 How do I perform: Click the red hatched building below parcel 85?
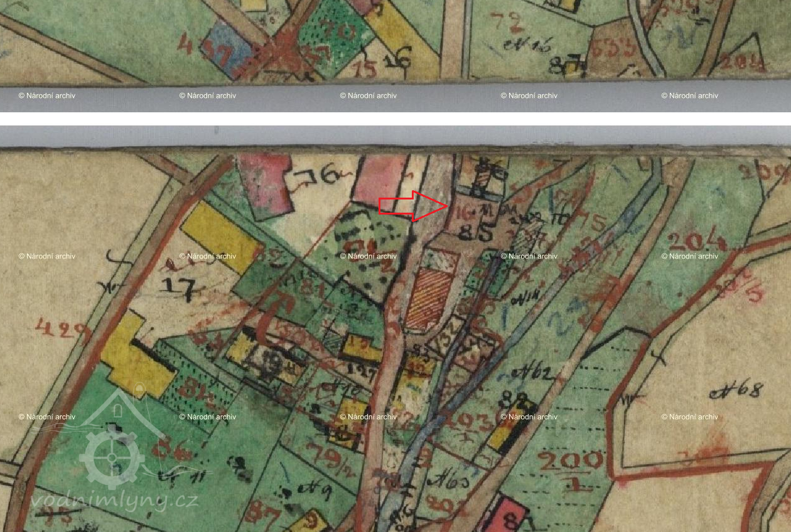coord(429,299)
